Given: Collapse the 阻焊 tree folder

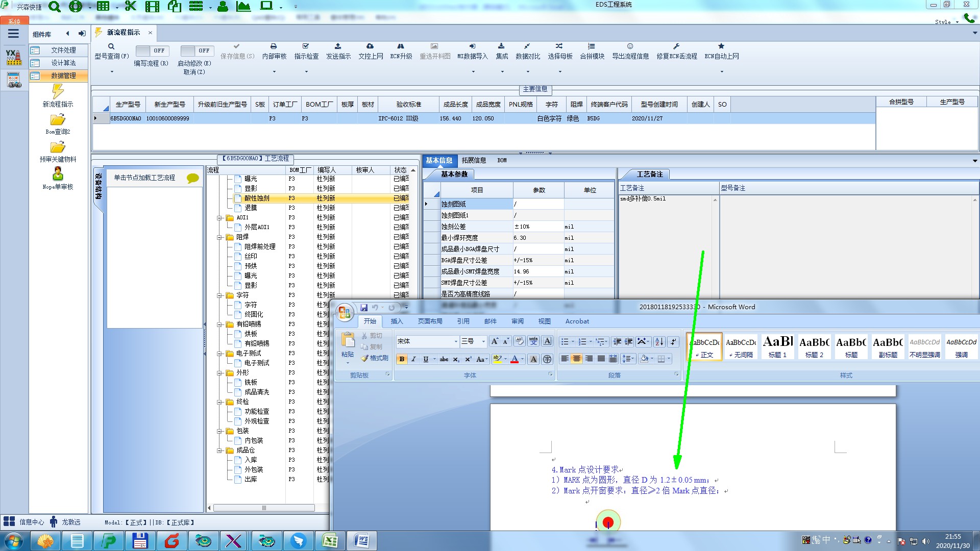Looking at the screenshot, I should pyautogui.click(x=220, y=237).
